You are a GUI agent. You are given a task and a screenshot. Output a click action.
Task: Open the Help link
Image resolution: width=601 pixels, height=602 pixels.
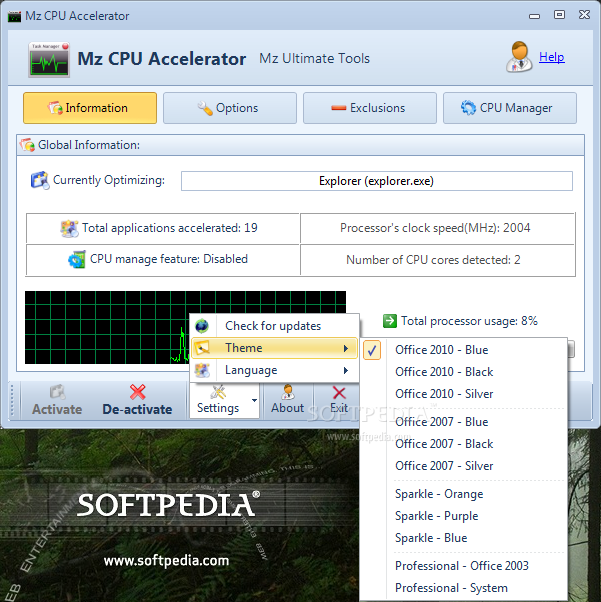click(x=551, y=57)
